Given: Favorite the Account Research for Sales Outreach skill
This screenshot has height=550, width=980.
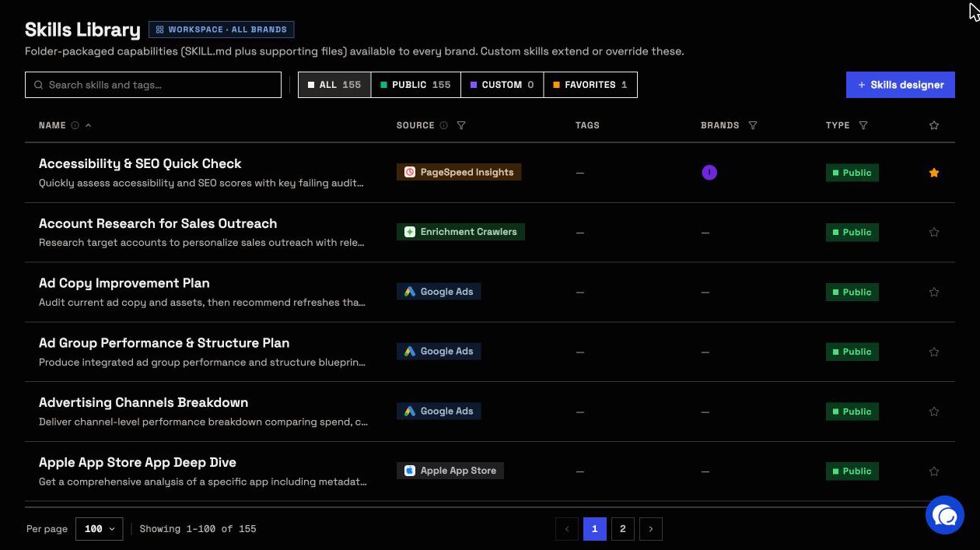Looking at the screenshot, I should [934, 232].
